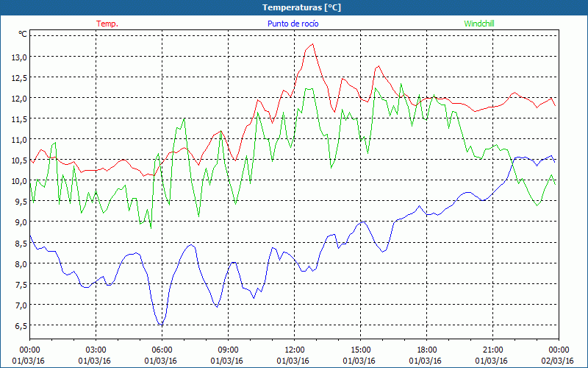Select the green 'Windchill' legend label
588x368 pixels.
(479, 24)
